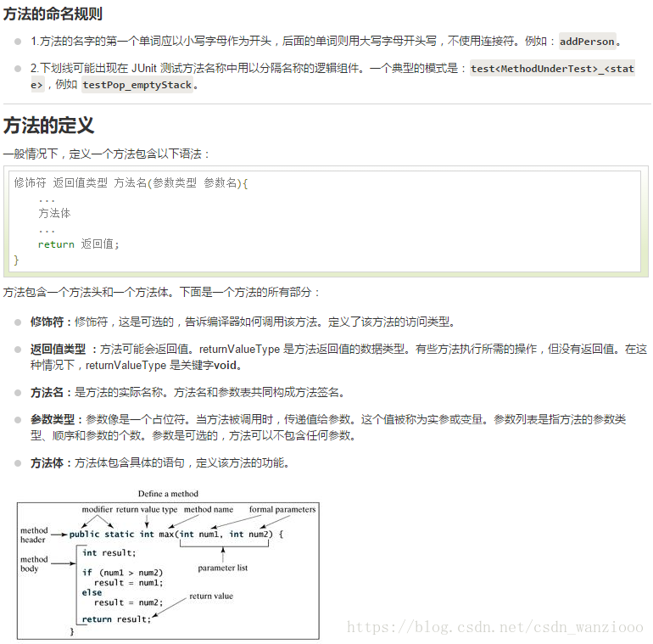This screenshot has width=653, height=644.
Task: Click the method definition diagram image
Action: pyautogui.click(x=168, y=565)
